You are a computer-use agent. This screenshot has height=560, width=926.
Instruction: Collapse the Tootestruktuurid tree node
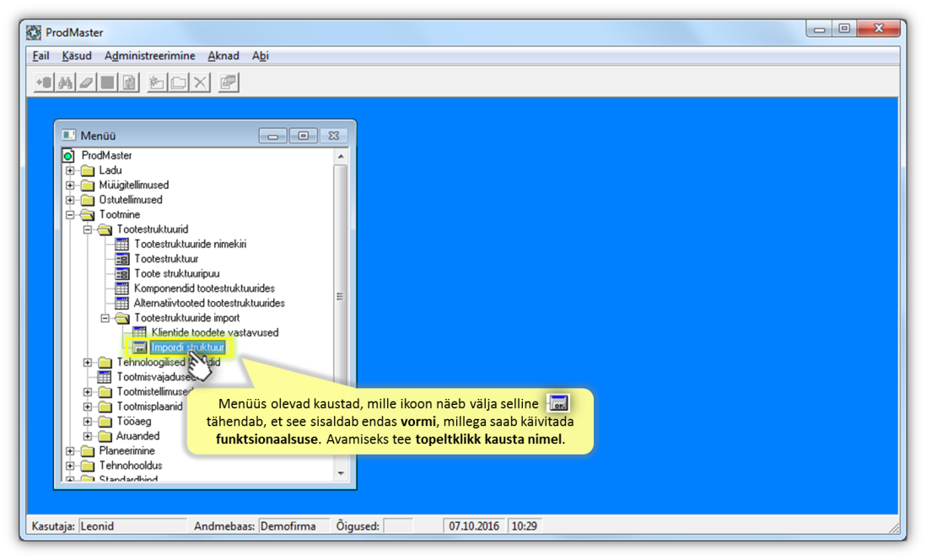(x=88, y=229)
